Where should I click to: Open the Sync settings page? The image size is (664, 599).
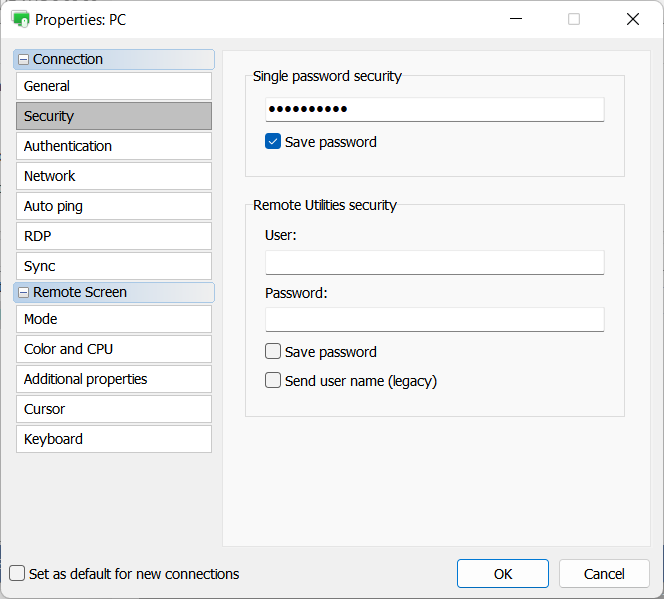coord(113,266)
